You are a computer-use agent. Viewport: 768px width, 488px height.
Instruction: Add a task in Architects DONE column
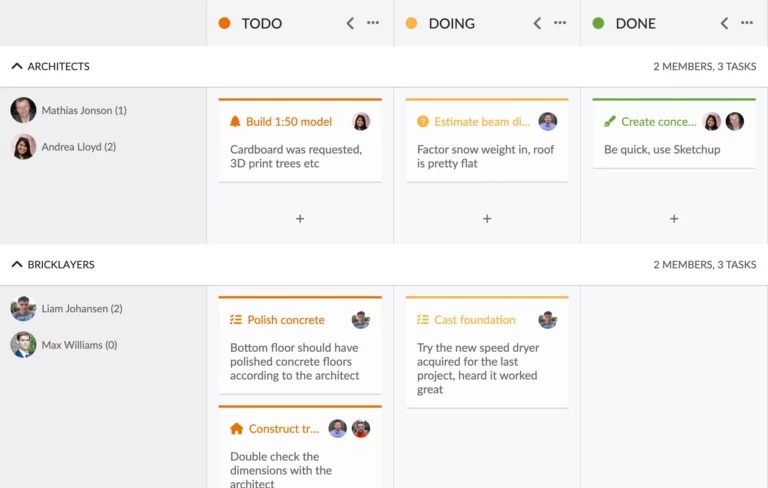tap(674, 218)
